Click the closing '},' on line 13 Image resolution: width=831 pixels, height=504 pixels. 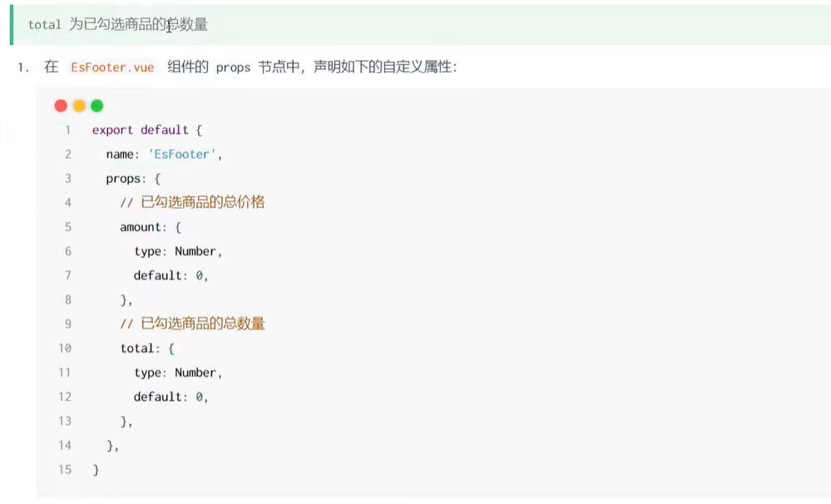coord(126,422)
